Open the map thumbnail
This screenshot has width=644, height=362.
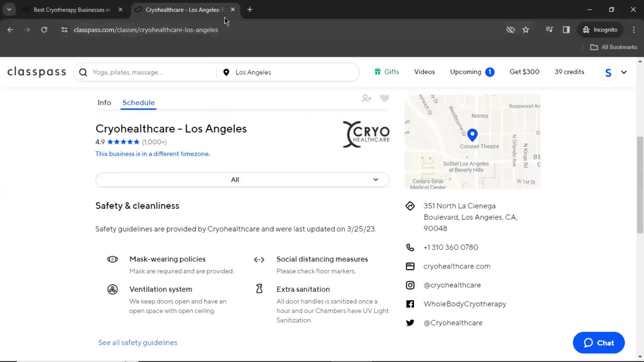pos(472,141)
